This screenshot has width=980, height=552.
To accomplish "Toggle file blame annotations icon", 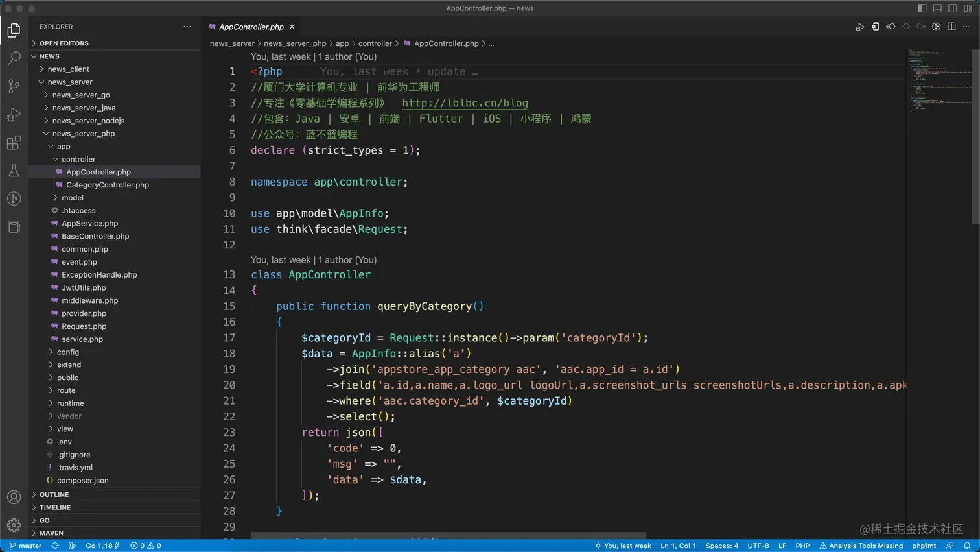I will pyautogui.click(x=936, y=27).
